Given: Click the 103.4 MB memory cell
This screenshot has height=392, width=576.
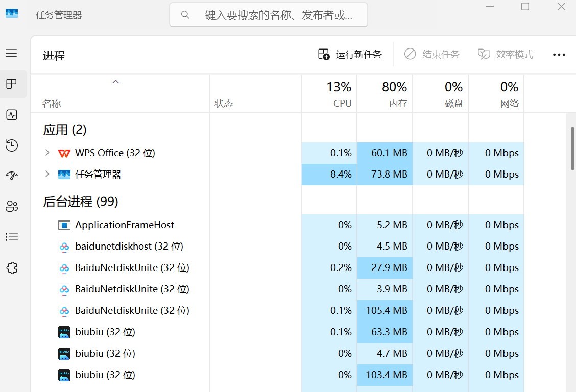Looking at the screenshot, I should [x=385, y=375].
